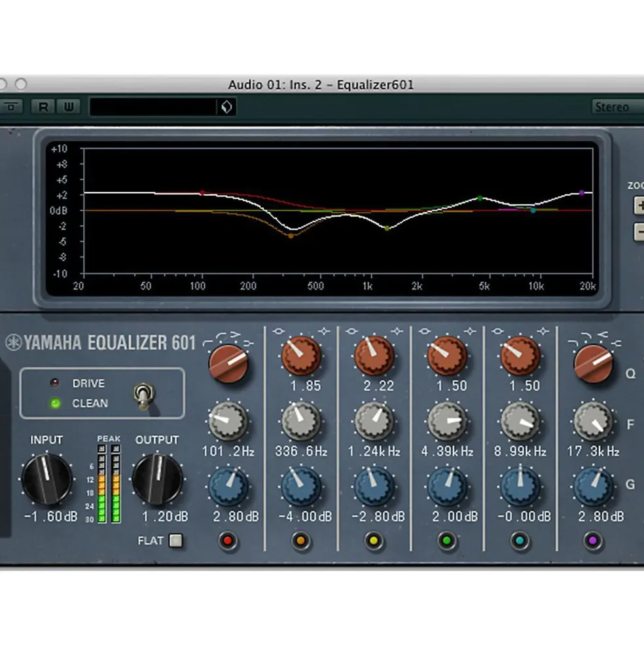Click the frequency knob at 1.24k Hz
This screenshot has width=644, height=645.
tap(374, 421)
